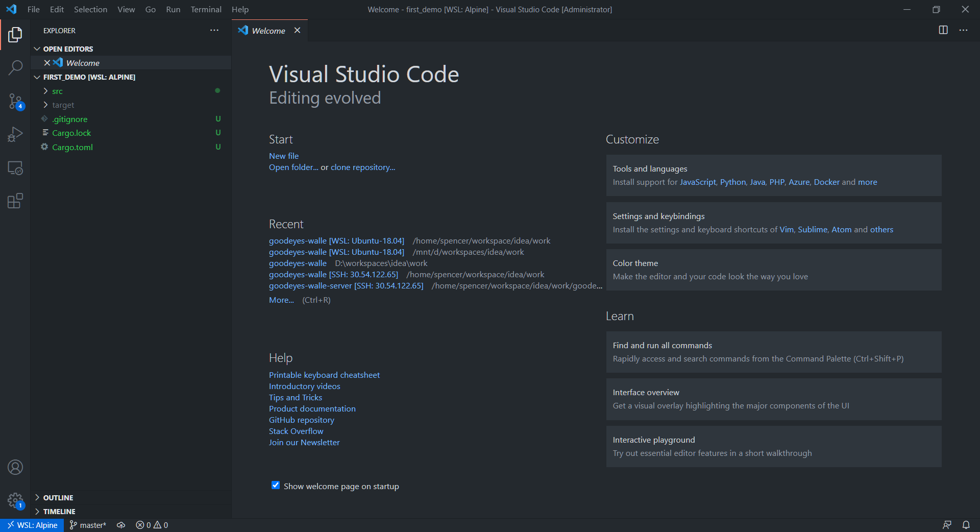Open Stack Overflow link
980x532 pixels.
pos(296,431)
